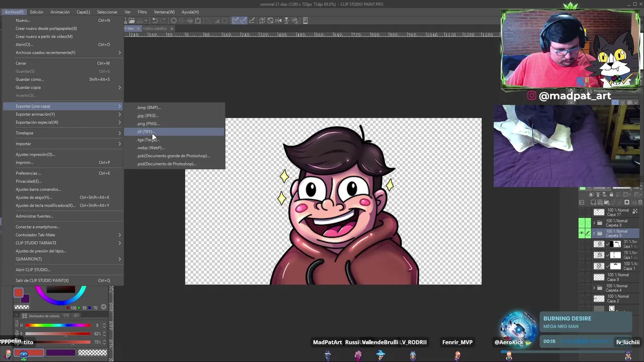Open the Importar submenu
644x362 pixels.
coord(63,144)
